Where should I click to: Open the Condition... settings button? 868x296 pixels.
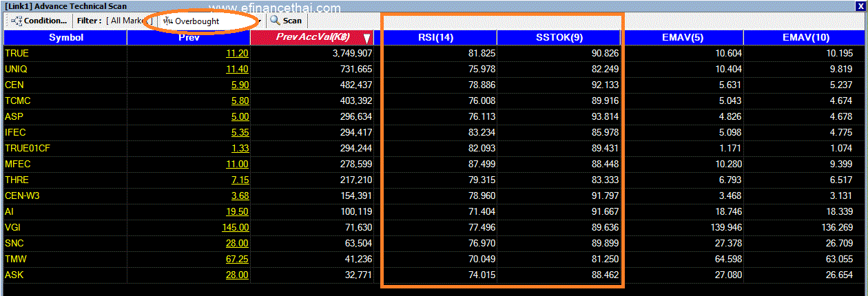(39, 21)
